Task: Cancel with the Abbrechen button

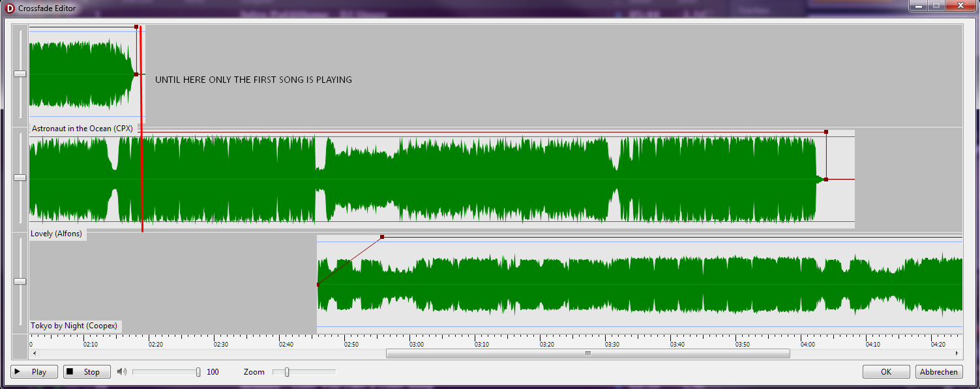Action: (x=939, y=372)
